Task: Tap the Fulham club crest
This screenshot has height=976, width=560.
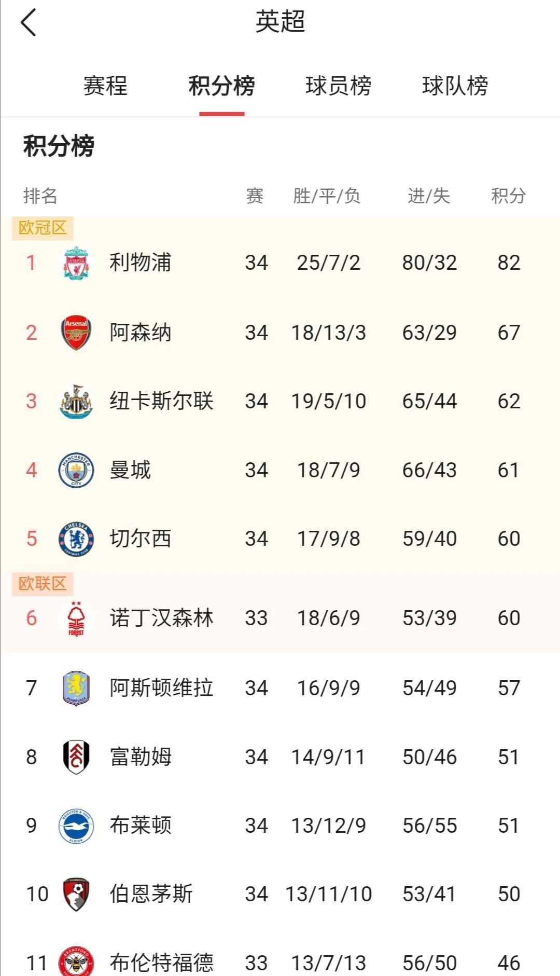Action: point(76,757)
